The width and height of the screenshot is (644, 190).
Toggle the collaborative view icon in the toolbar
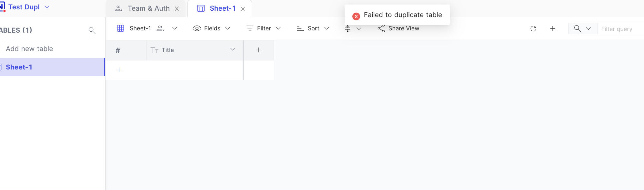click(160, 28)
